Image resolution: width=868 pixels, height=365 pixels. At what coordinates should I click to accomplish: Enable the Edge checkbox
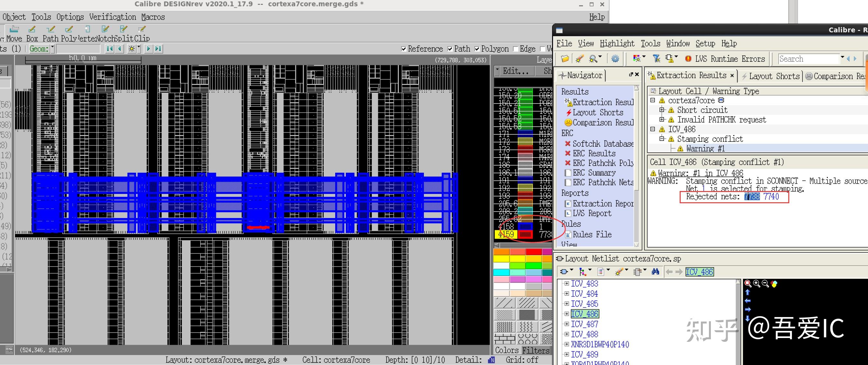point(515,49)
